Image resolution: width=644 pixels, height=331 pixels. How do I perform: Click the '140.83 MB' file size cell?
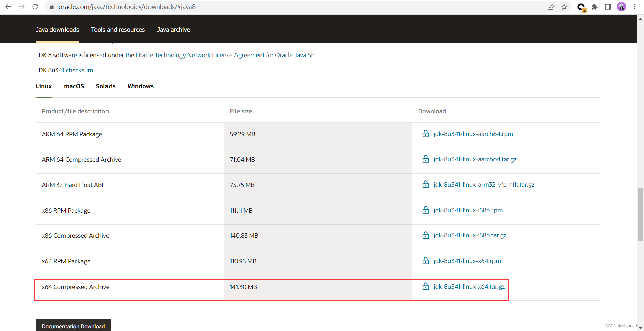(x=318, y=237)
